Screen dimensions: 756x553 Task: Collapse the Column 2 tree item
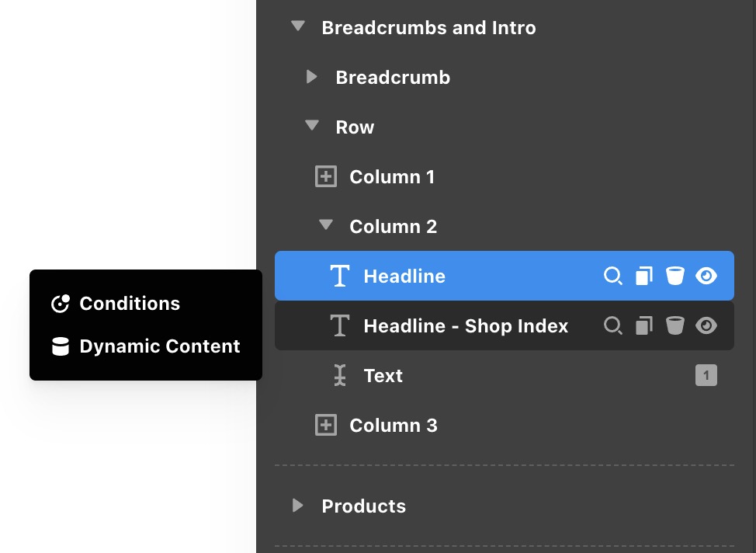(326, 225)
